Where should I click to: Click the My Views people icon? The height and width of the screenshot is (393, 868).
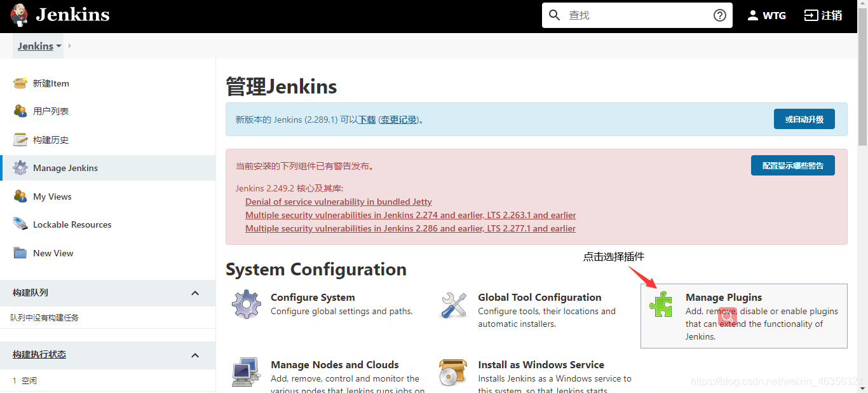(x=20, y=196)
